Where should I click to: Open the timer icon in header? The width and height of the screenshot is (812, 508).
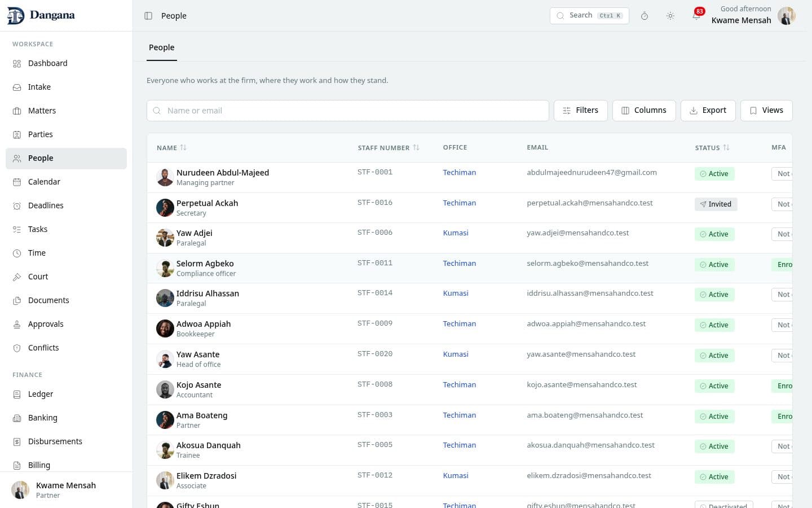(645, 16)
